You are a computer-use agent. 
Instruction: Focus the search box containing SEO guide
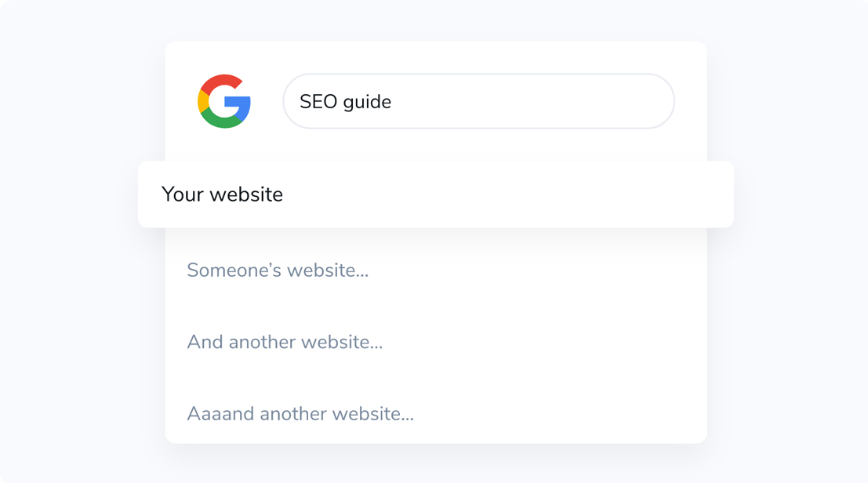[x=479, y=101]
